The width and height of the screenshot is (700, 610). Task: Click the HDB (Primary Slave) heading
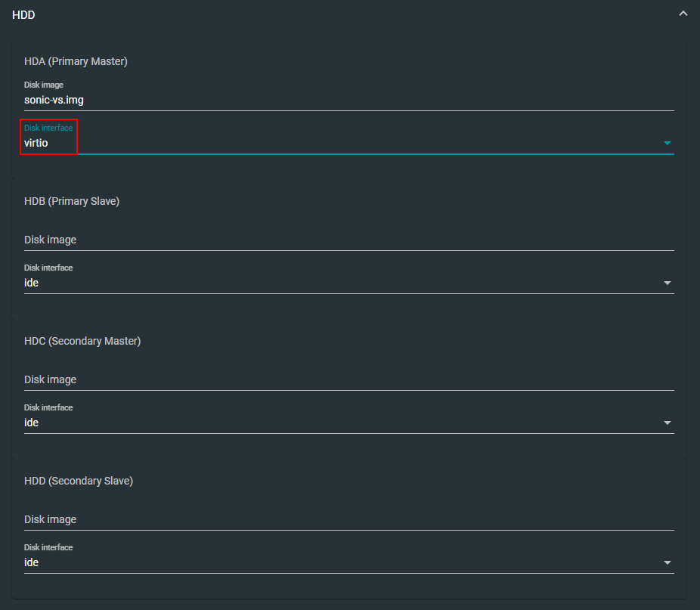coord(72,201)
